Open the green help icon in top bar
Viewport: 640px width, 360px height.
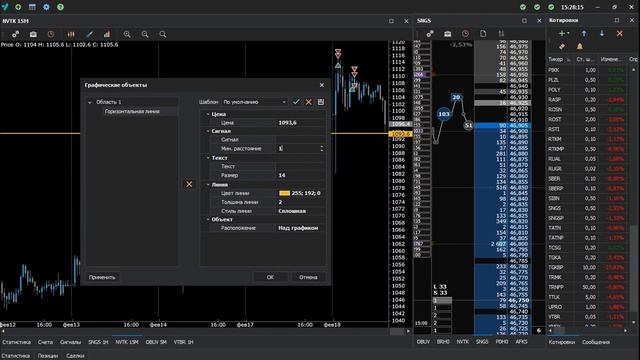point(60,7)
